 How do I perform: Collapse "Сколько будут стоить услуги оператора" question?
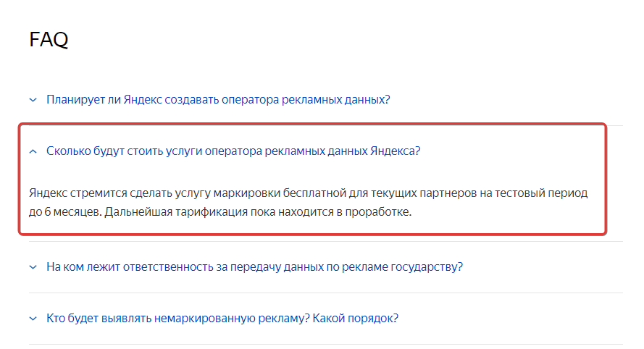[x=233, y=151]
